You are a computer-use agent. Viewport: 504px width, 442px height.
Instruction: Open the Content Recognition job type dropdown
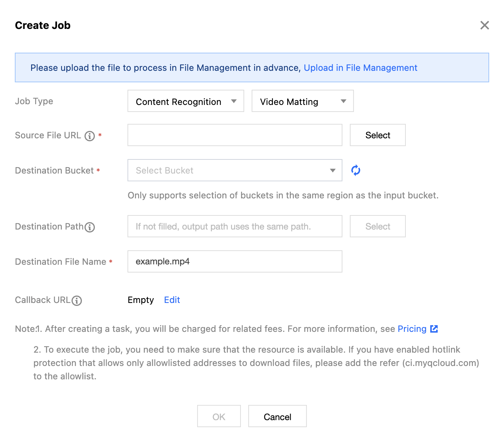(x=186, y=101)
